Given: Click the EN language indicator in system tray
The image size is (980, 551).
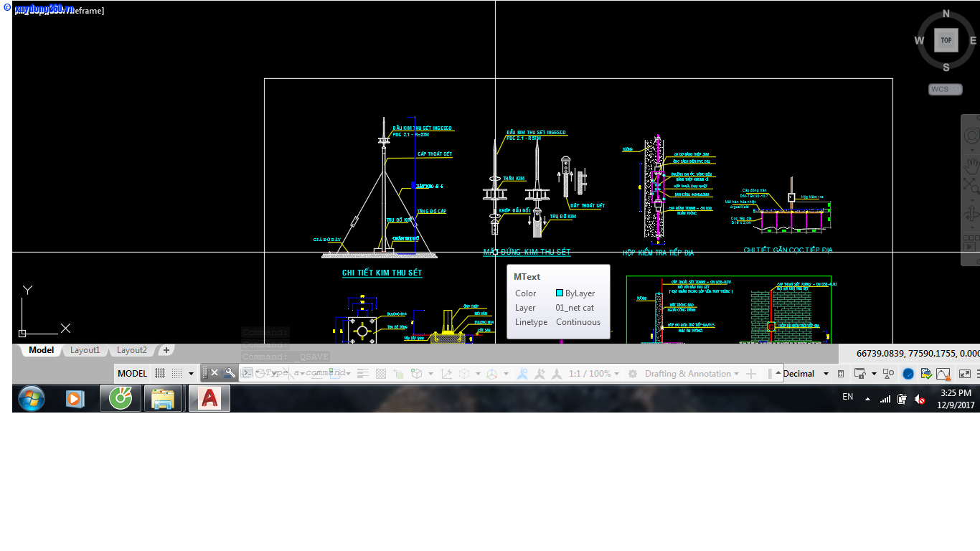Looking at the screenshot, I should point(848,397).
